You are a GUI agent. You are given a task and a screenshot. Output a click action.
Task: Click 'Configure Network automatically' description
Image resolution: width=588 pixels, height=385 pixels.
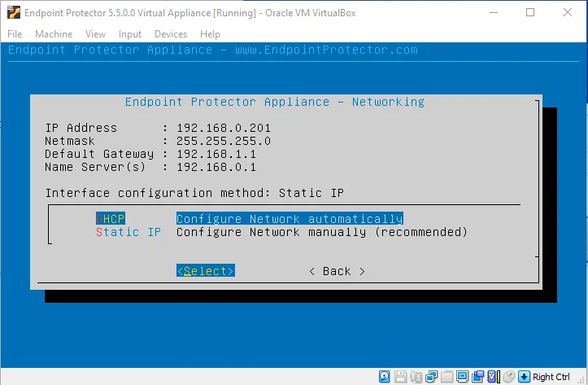tap(290, 219)
